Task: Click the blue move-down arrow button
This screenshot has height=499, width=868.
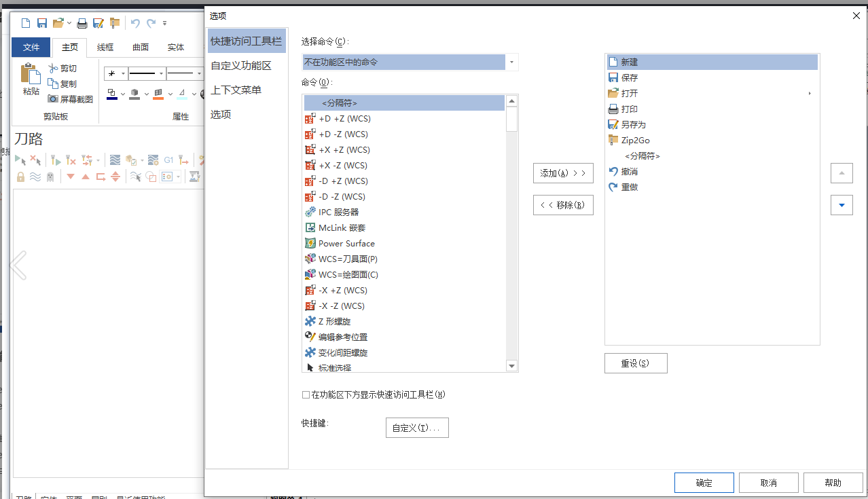Action: tap(842, 205)
